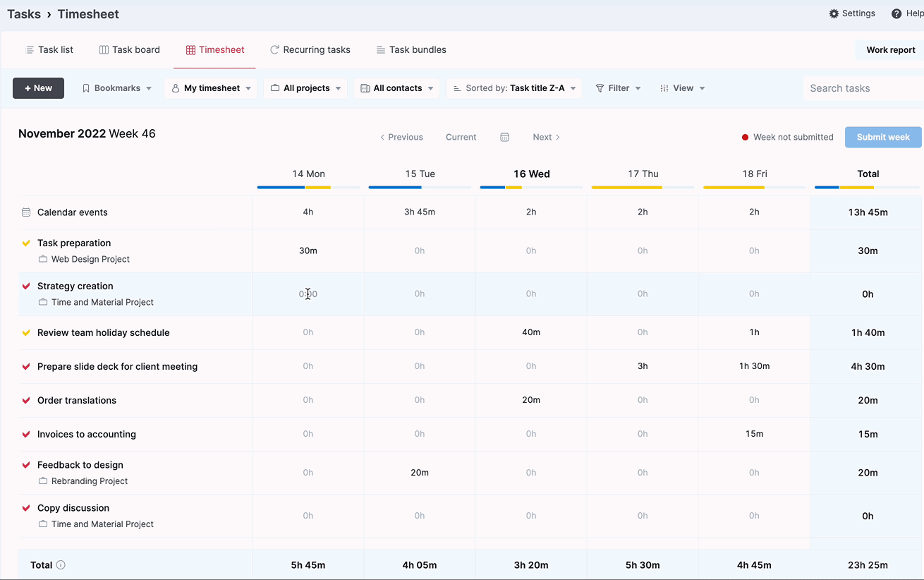The height and width of the screenshot is (580, 924).
Task: Toggle the Invoices to accounting checkmark
Action: point(26,435)
